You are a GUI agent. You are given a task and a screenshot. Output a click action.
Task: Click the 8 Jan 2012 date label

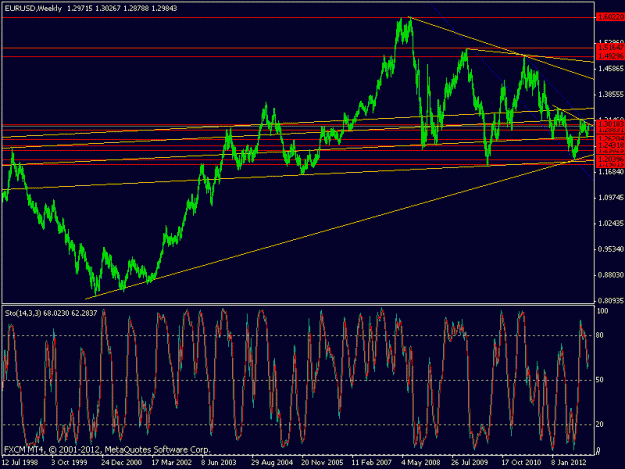(x=569, y=462)
